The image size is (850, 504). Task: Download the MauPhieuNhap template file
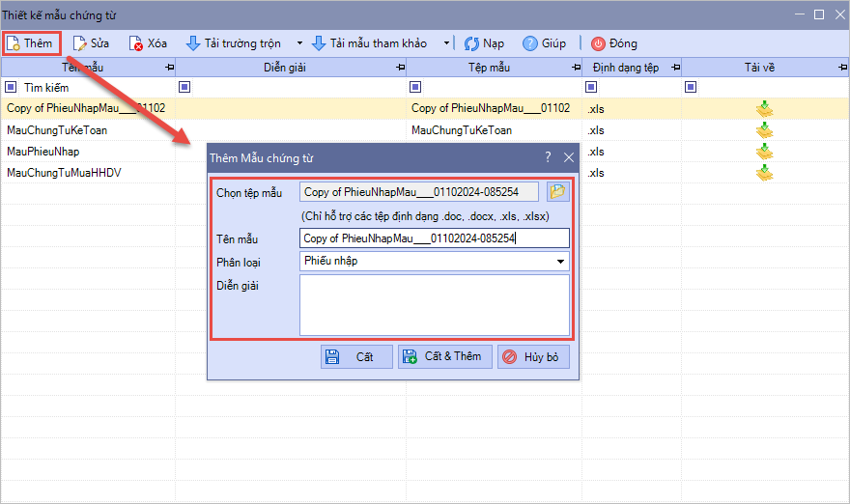pyautogui.click(x=764, y=152)
